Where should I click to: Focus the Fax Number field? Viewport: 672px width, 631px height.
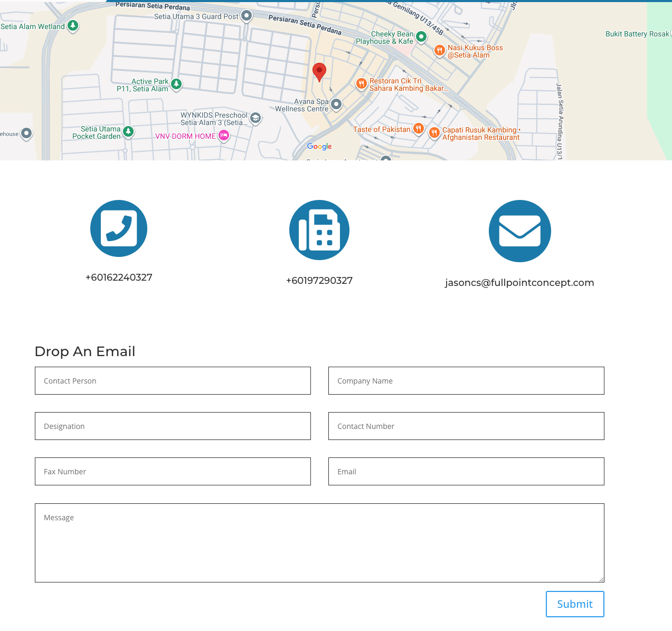point(173,472)
